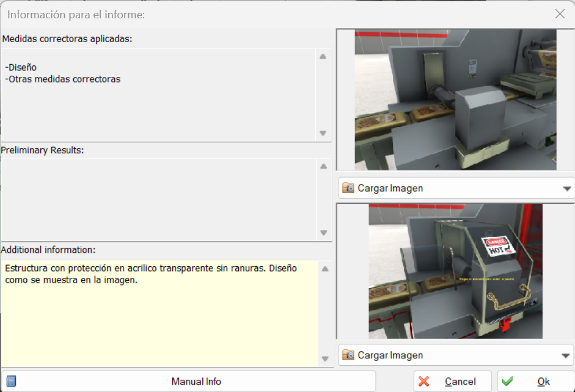This screenshot has height=392, width=575.
Task: Click the green checkmark Ok icon
Action: pos(508,382)
